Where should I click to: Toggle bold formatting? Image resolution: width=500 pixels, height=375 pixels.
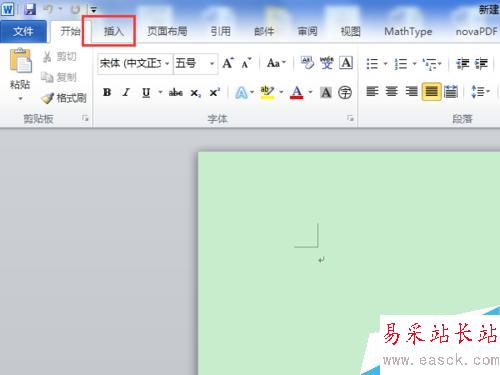(107, 92)
